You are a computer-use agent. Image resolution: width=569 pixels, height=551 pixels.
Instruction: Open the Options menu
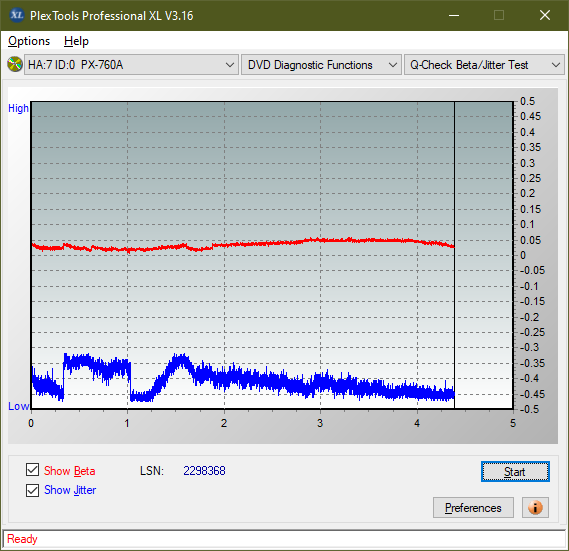[29, 41]
